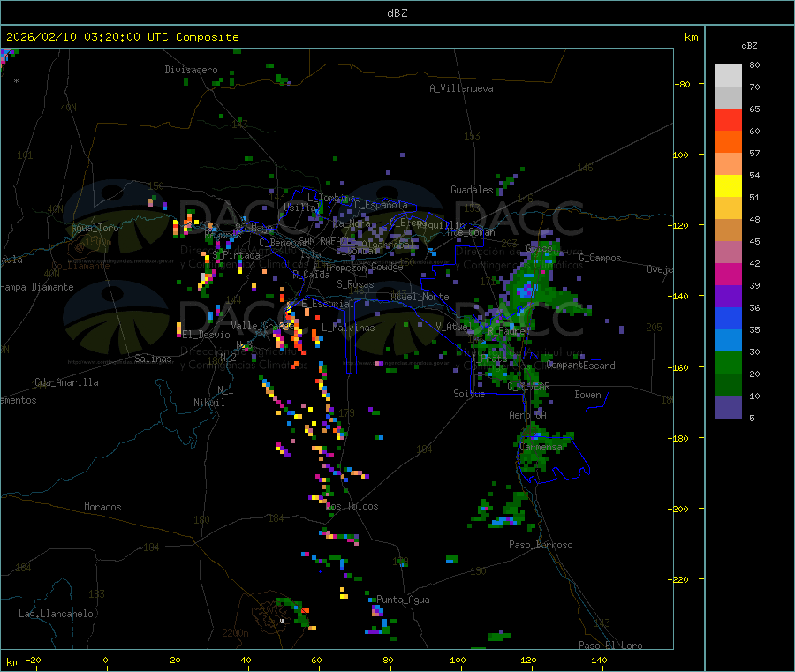This screenshot has height=672, width=795.
Task: Click the red 65 dBZ legend swatch
Action: tap(728, 120)
